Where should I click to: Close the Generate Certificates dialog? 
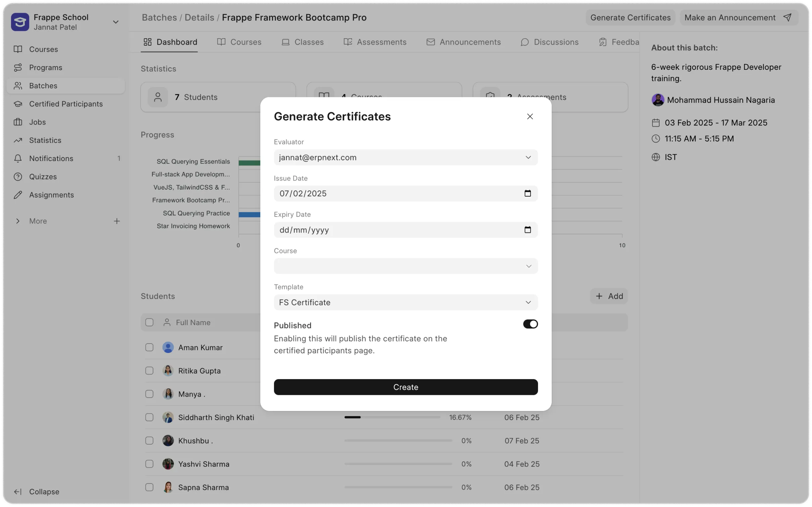coord(530,116)
